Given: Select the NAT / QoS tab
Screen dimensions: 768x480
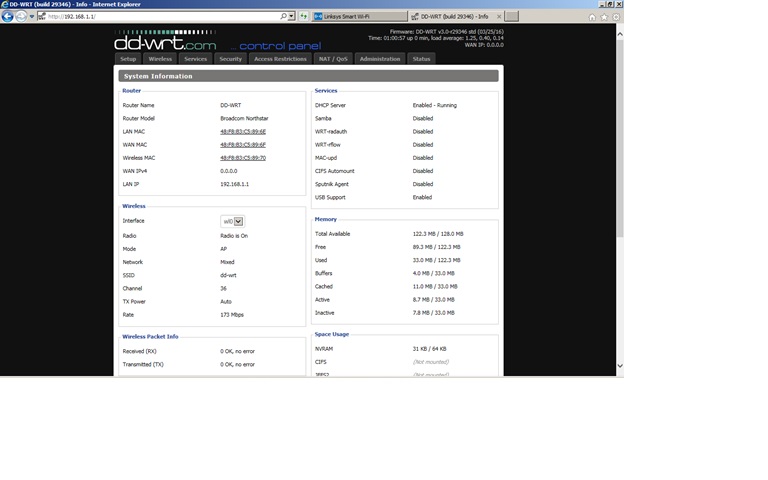Looking at the screenshot, I should 333,59.
